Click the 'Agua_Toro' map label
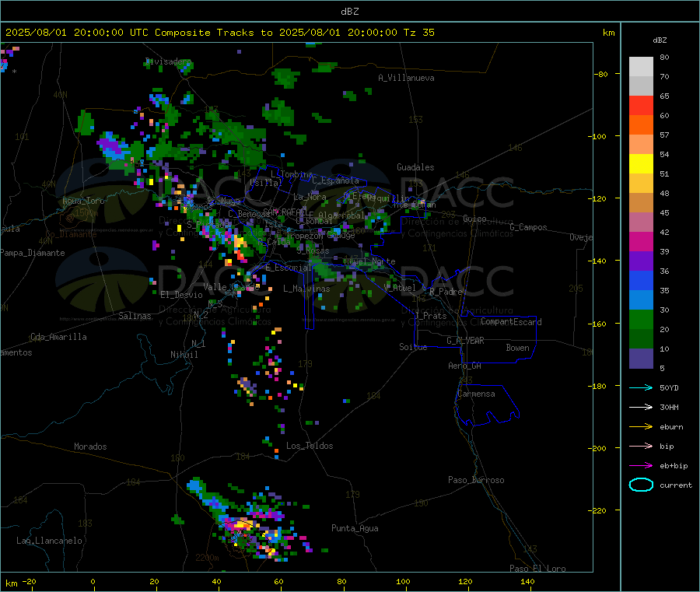Image resolution: width=700 pixels, height=592 pixels. (83, 201)
